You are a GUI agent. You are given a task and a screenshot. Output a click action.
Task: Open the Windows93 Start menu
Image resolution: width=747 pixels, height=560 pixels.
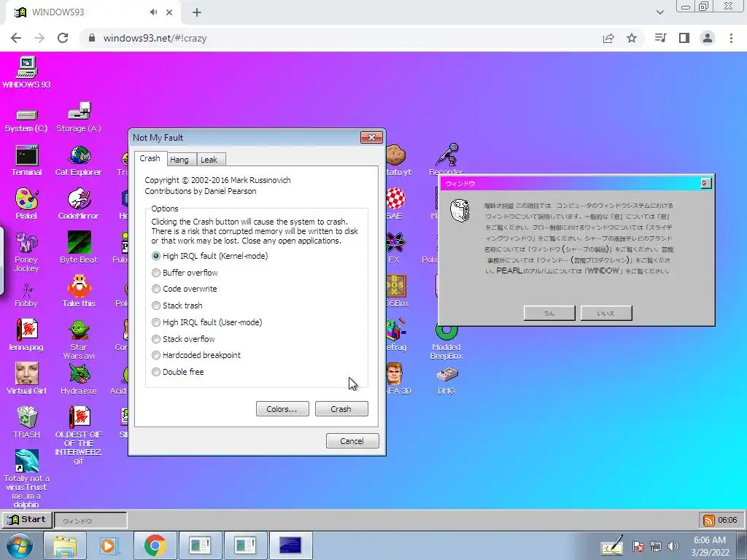coord(27,519)
